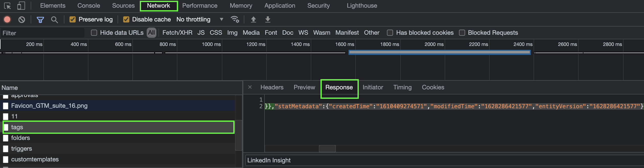Select the Response tab
This screenshot has width=644, height=168.
pyautogui.click(x=339, y=87)
